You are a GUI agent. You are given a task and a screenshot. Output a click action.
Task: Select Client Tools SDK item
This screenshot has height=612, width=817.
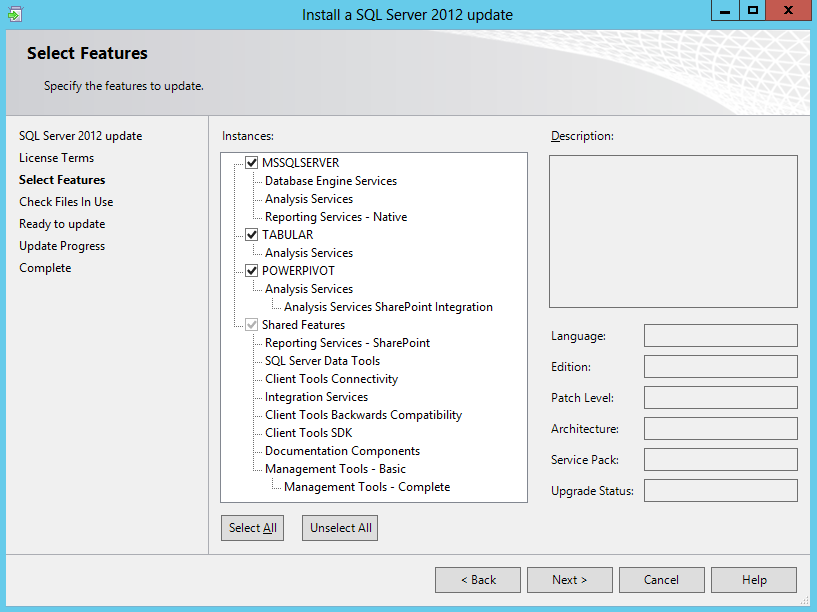coord(308,433)
